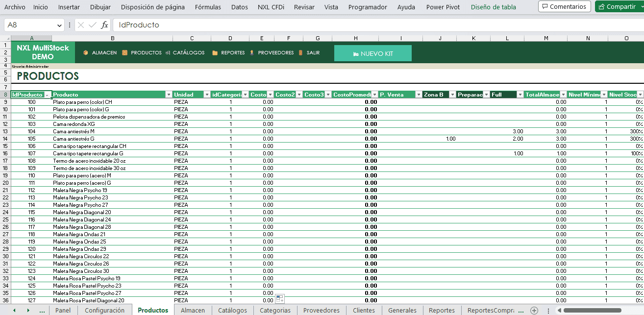Image resolution: width=644 pixels, height=315 pixels.
Task: Open the Full column filter dropdown
Action: 520,95
